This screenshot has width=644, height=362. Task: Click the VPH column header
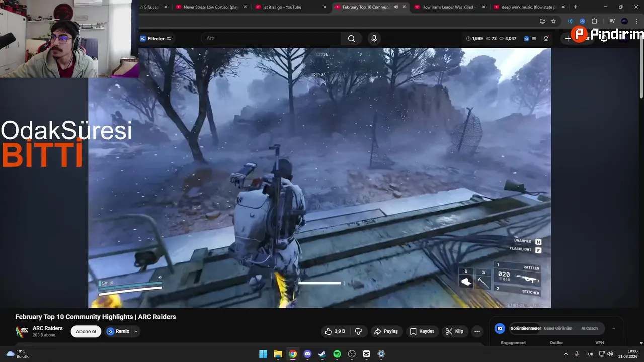[600, 343]
